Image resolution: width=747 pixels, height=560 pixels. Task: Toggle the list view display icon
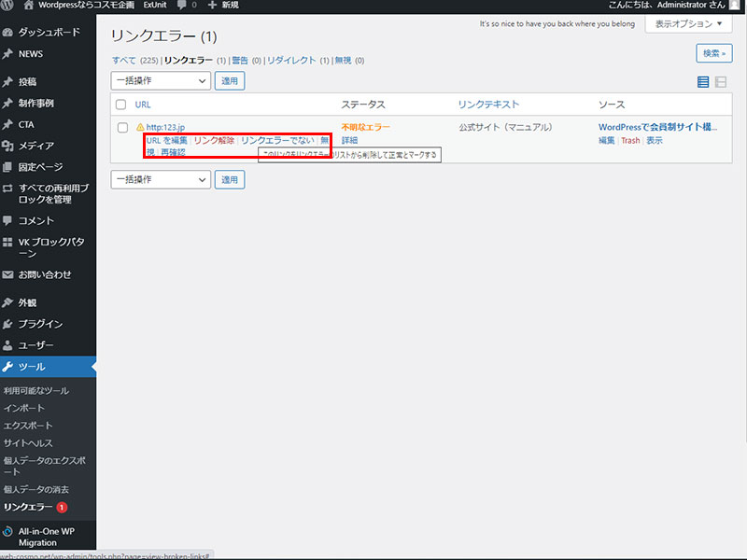click(702, 81)
